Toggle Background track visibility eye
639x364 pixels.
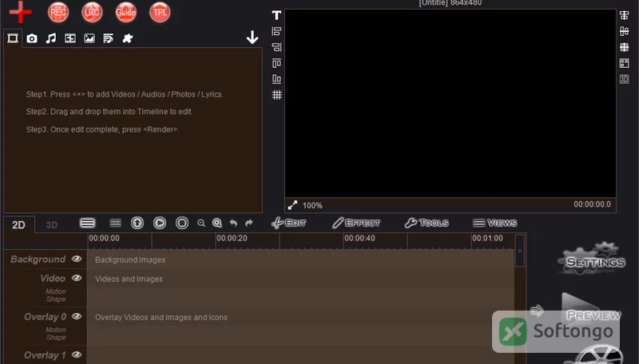[x=77, y=259]
